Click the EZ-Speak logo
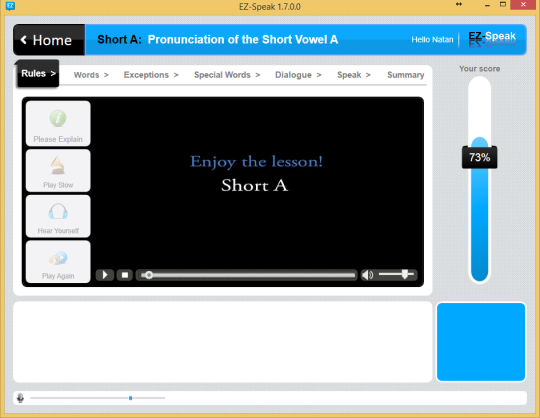This screenshot has width=540, height=418. pos(492,39)
